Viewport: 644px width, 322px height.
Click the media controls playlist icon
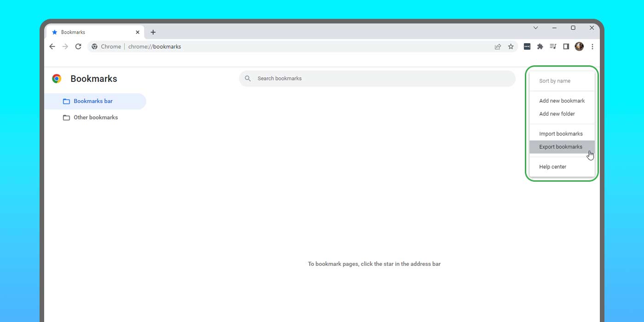(553, 46)
